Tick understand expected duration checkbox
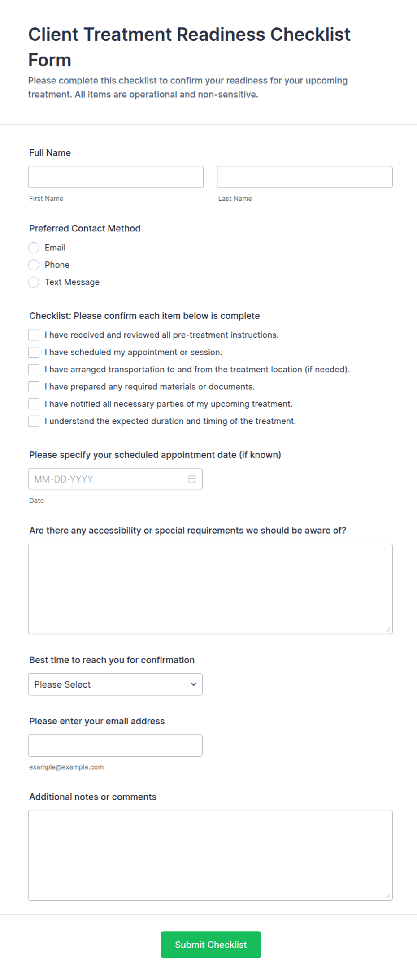The height and width of the screenshot is (980, 417). [x=34, y=421]
